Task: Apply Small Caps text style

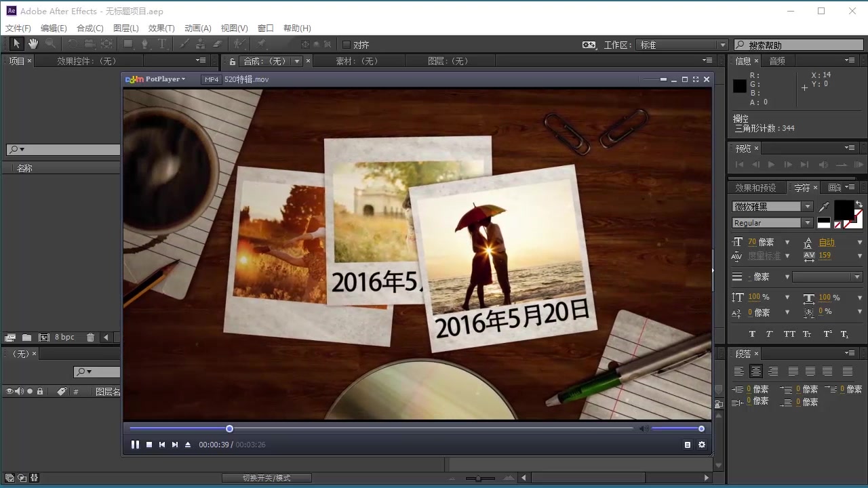Action: click(x=807, y=334)
